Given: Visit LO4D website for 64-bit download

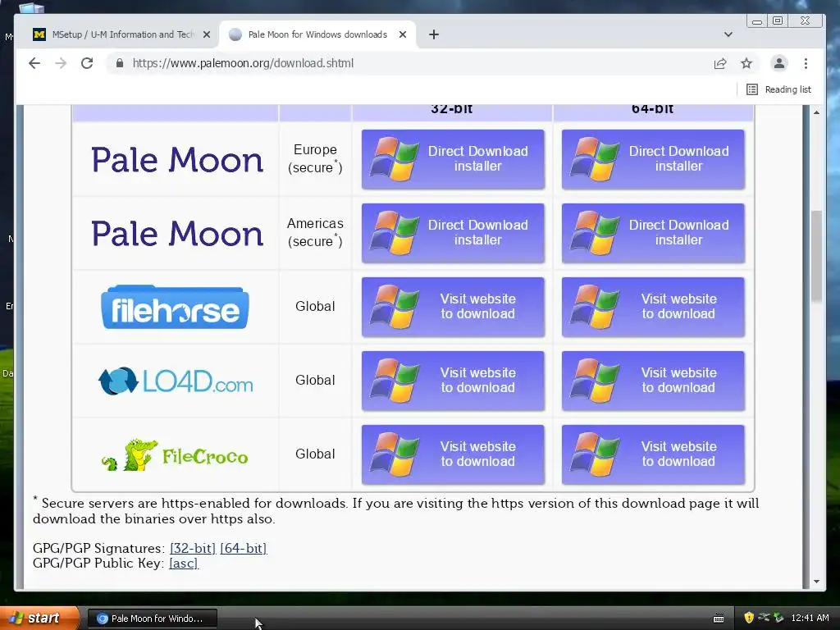Looking at the screenshot, I should click(653, 381).
